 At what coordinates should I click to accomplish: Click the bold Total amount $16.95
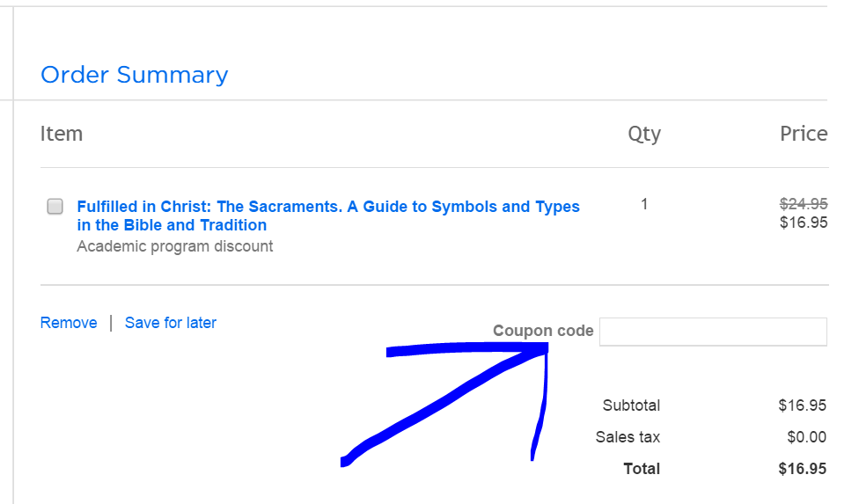coord(802,469)
